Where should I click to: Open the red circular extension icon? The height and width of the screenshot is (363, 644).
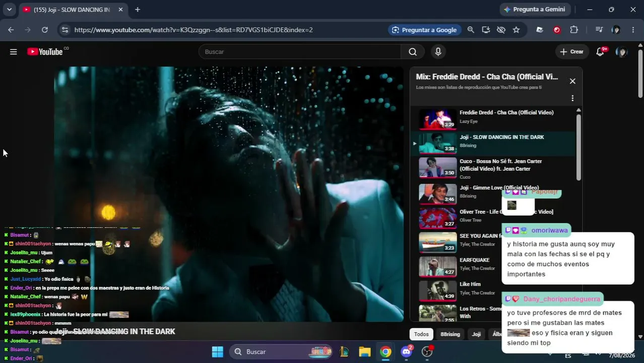point(557,30)
